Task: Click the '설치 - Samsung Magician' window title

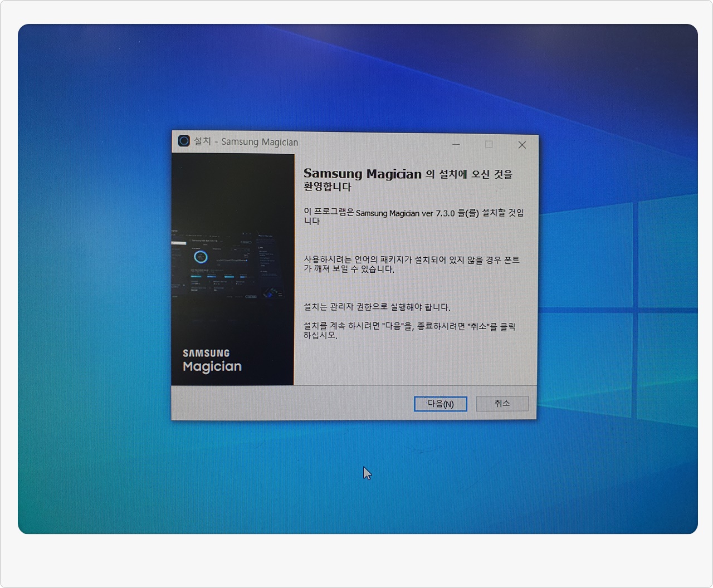Action: pos(246,141)
